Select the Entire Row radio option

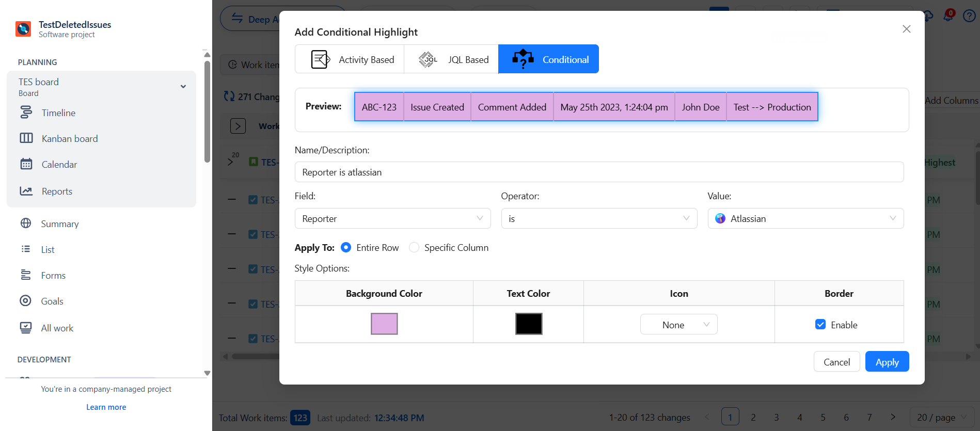346,248
